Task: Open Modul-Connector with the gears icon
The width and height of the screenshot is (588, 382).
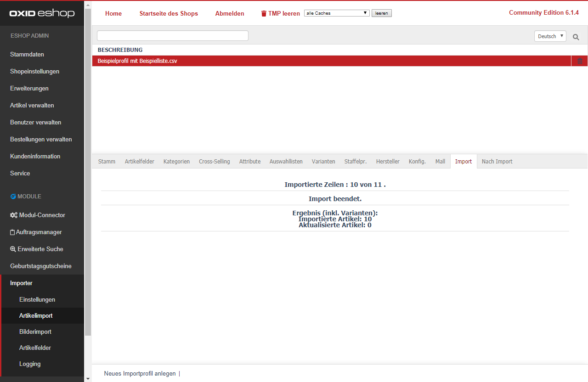Action: coord(14,215)
